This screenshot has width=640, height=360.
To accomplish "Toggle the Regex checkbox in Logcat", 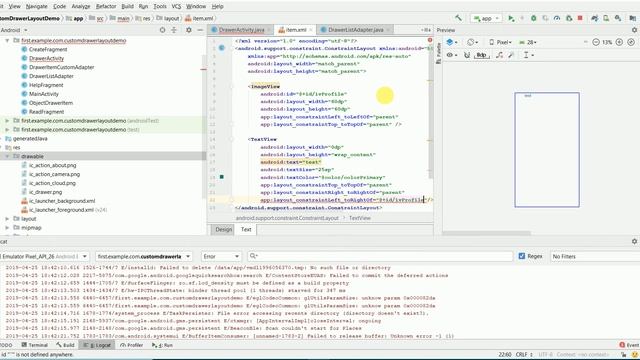I will tap(522, 256).
